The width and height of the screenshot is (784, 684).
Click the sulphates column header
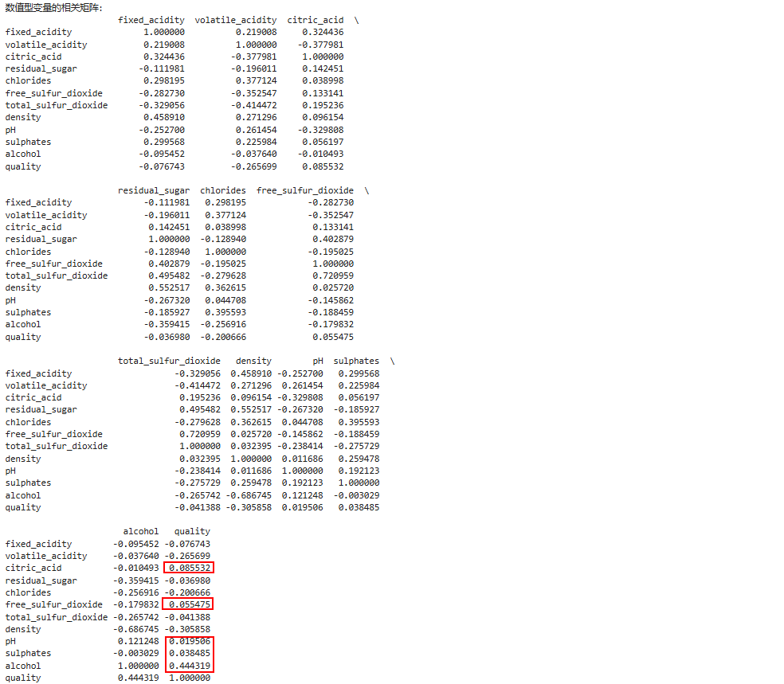tap(356, 361)
